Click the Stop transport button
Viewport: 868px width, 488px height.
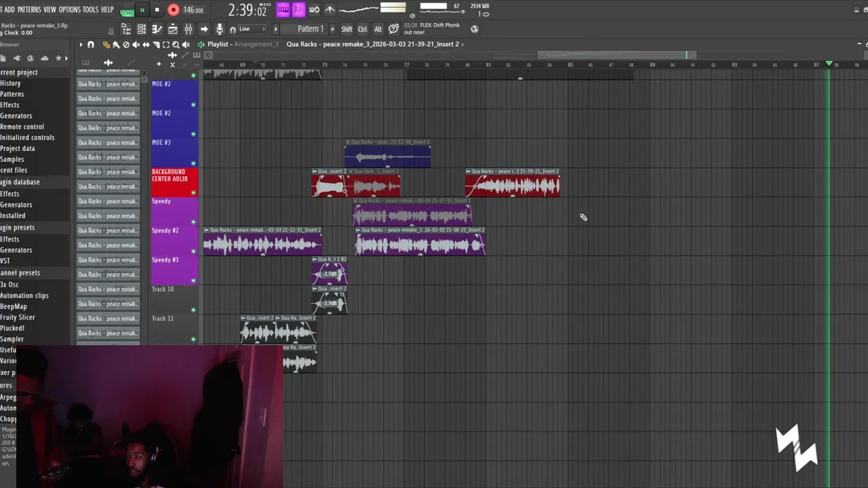point(157,10)
